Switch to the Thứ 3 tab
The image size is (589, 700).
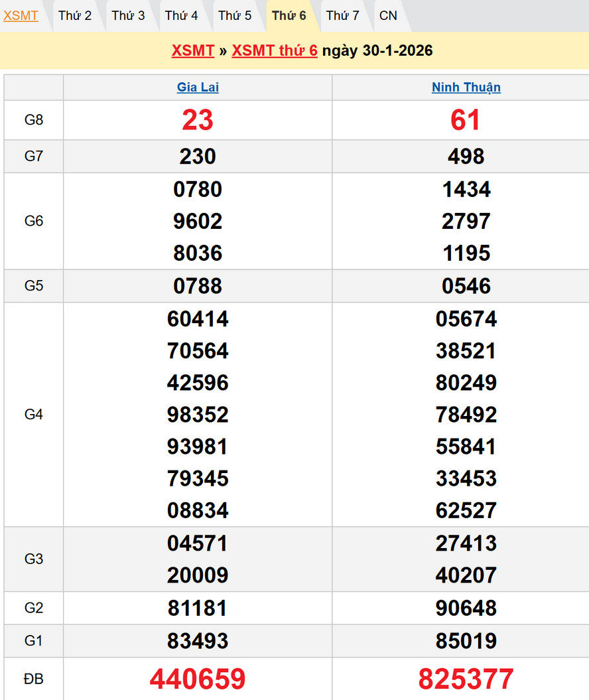128,15
